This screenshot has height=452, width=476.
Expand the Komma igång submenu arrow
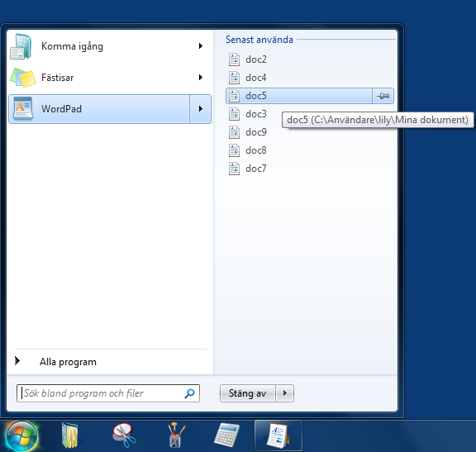(201, 46)
